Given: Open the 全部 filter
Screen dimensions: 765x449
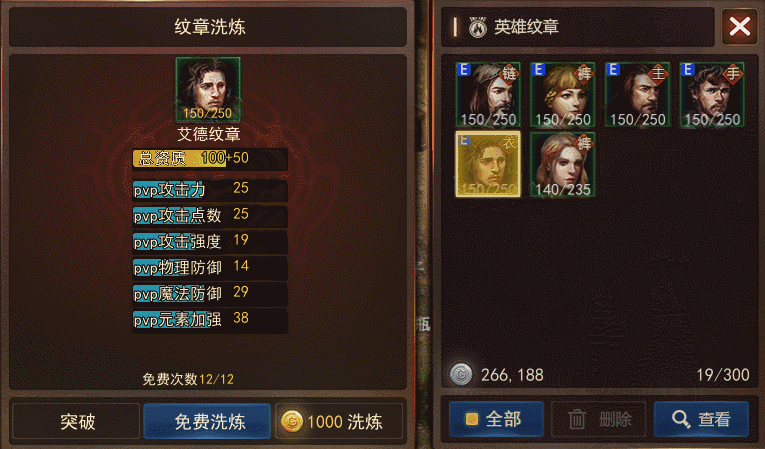Looking at the screenshot, I should tap(496, 419).
